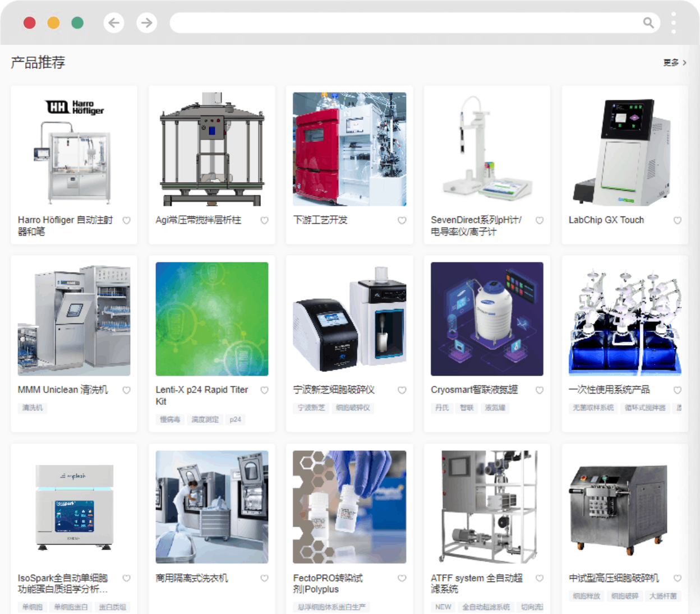This screenshot has width=700, height=614.
Task: Select the NEW tag on ATFF system
Action: [443, 607]
